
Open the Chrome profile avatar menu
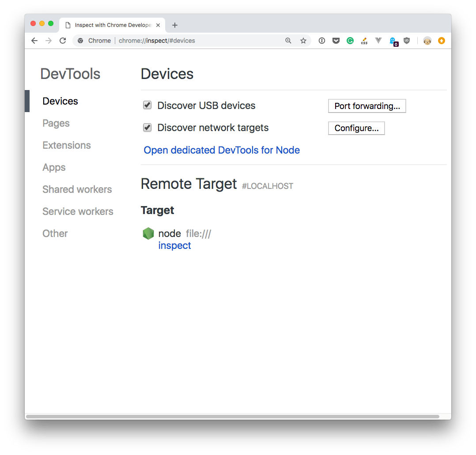427,41
